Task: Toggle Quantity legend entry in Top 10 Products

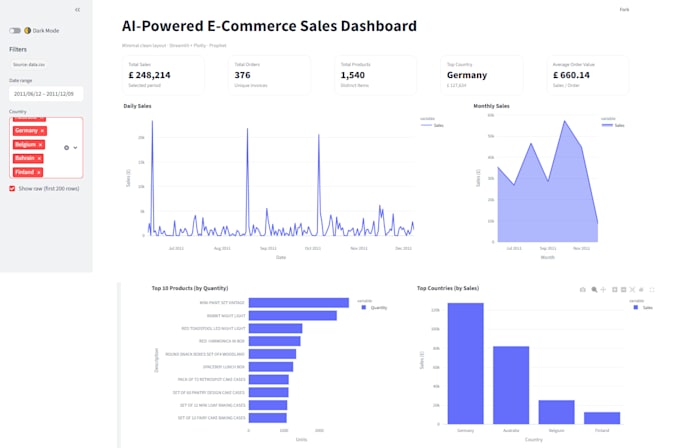Action: coord(374,307)
